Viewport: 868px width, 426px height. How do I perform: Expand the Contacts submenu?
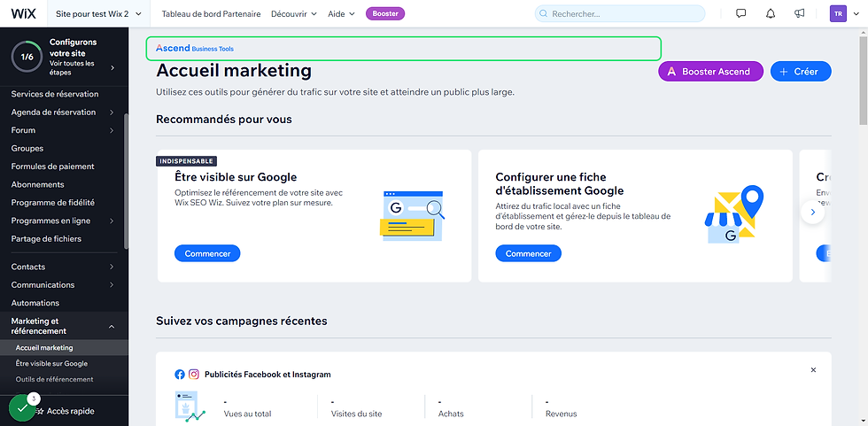click(x=112, y=267)
